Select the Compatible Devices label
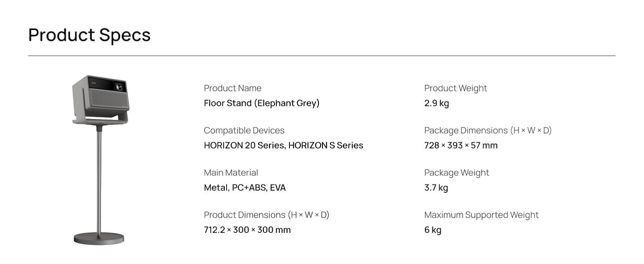The image size is (644, 264). click(x=244, y=130)
